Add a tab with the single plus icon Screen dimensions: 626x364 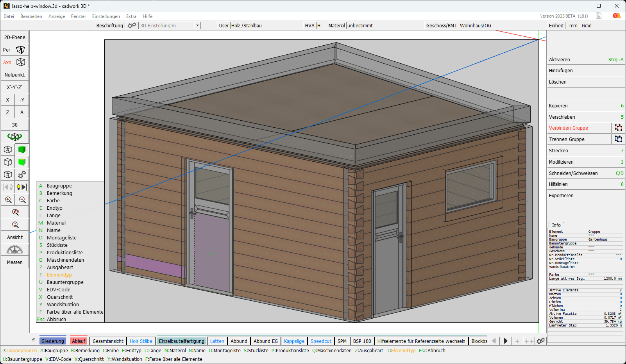(x=517, y=341)
